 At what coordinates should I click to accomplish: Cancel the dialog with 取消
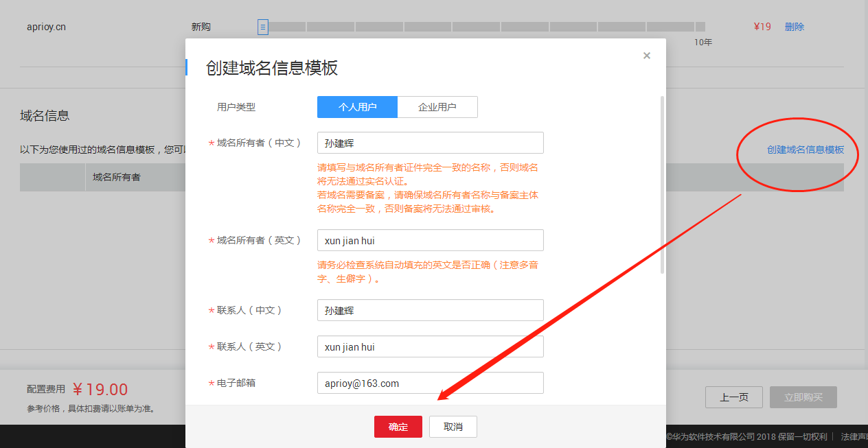[453, 427]
